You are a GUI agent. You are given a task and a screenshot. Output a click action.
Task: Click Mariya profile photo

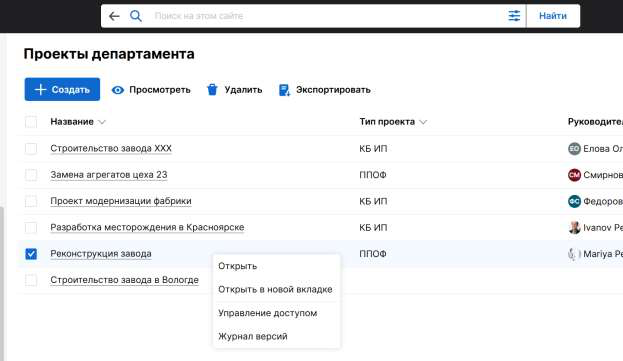[x=574, y=254]
